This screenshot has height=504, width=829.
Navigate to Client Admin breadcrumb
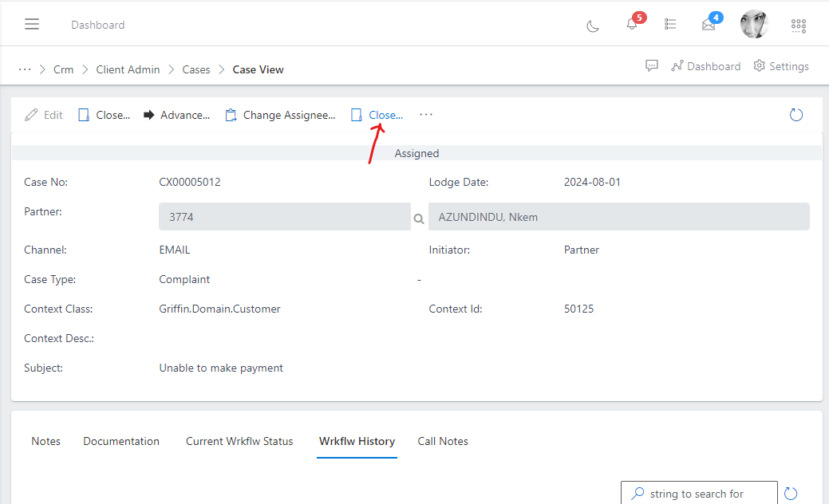(128, 69)
